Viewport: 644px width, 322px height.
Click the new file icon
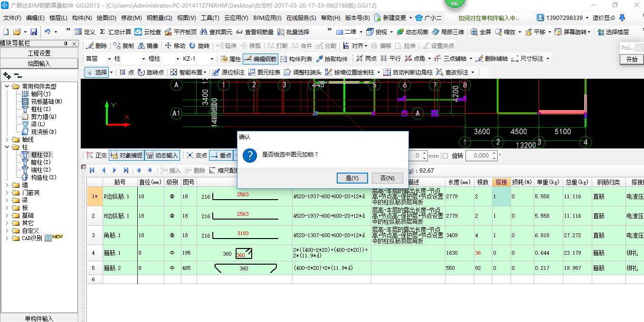[x=6, y=32]
